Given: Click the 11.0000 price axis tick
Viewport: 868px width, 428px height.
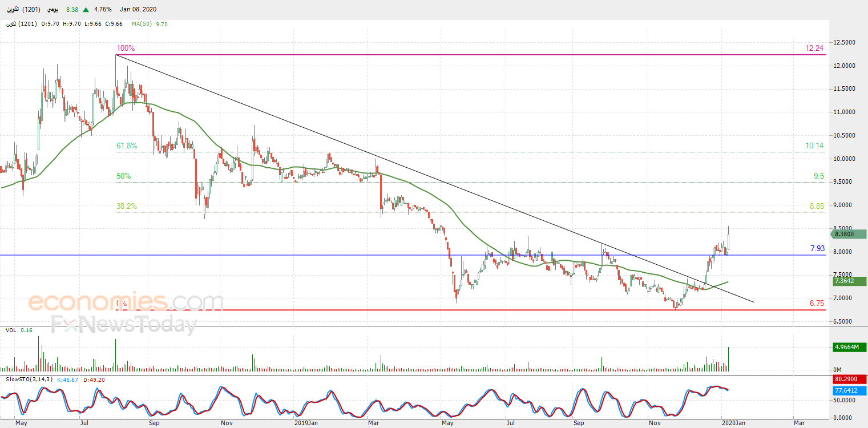Looking at the screenshot, I should [845, 112].
